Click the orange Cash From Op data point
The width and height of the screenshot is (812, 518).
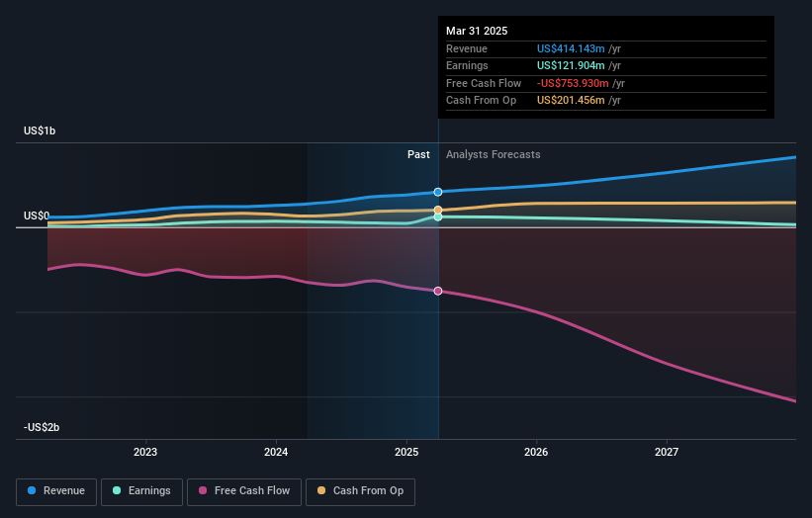click(x=438, y=210)
